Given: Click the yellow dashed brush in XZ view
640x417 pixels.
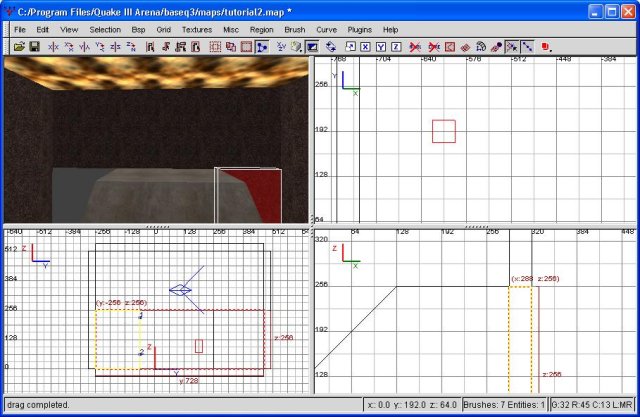Looking at the screenshot, I should click(520, 339).
